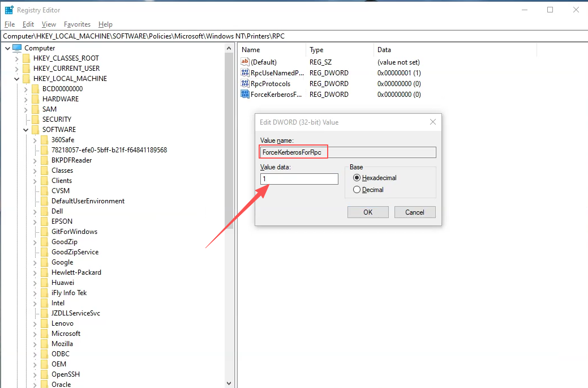Click the EPSON folder icon
This screenshot has height=388, width=588.
coord(44,221)
